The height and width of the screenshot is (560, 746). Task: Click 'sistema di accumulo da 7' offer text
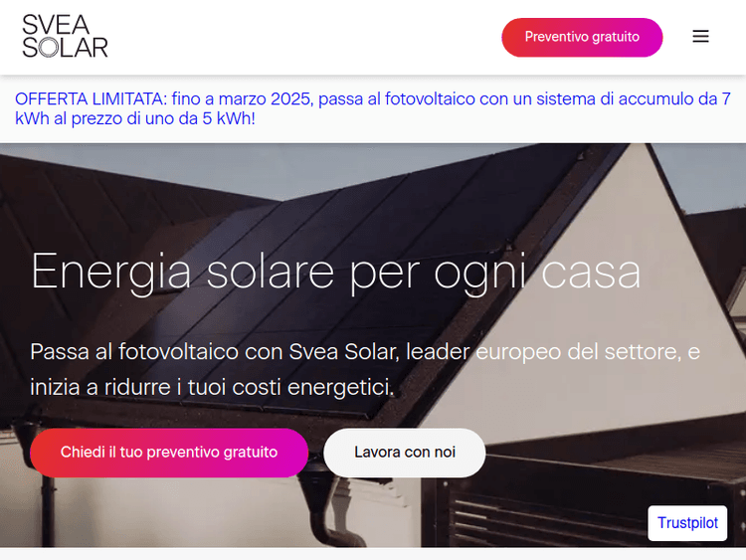pos(634,98)
